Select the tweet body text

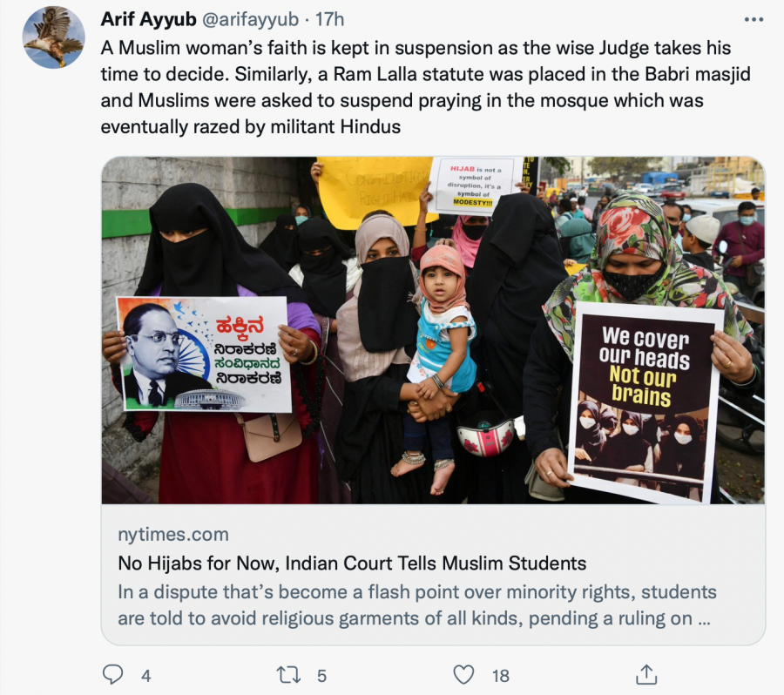pos(425,87)
